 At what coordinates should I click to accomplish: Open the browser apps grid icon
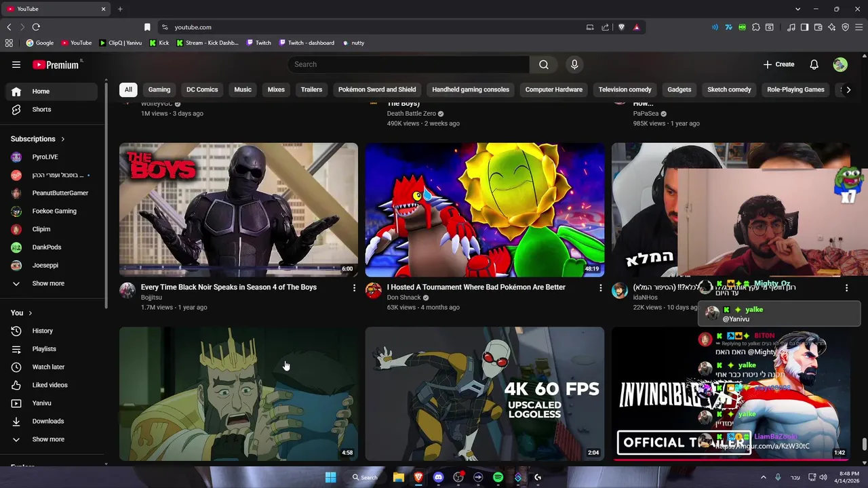[x=9, y=43]
